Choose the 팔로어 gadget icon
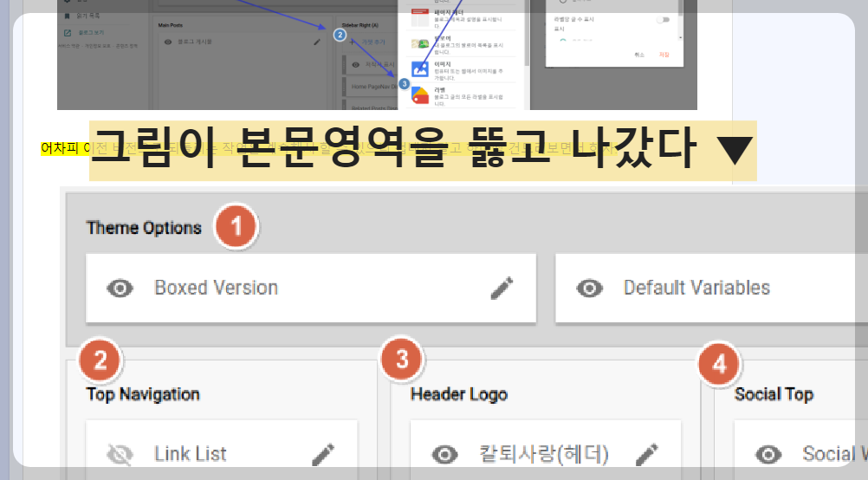 (x=420, y=43)
